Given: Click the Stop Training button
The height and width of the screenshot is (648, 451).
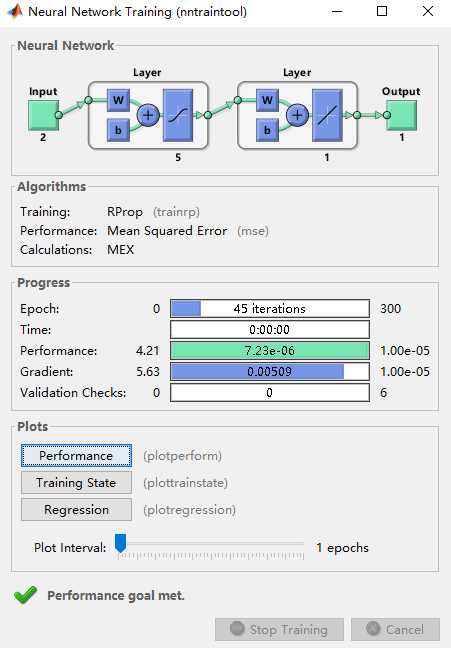Looking at the screenshot, I should click(279, 629).
